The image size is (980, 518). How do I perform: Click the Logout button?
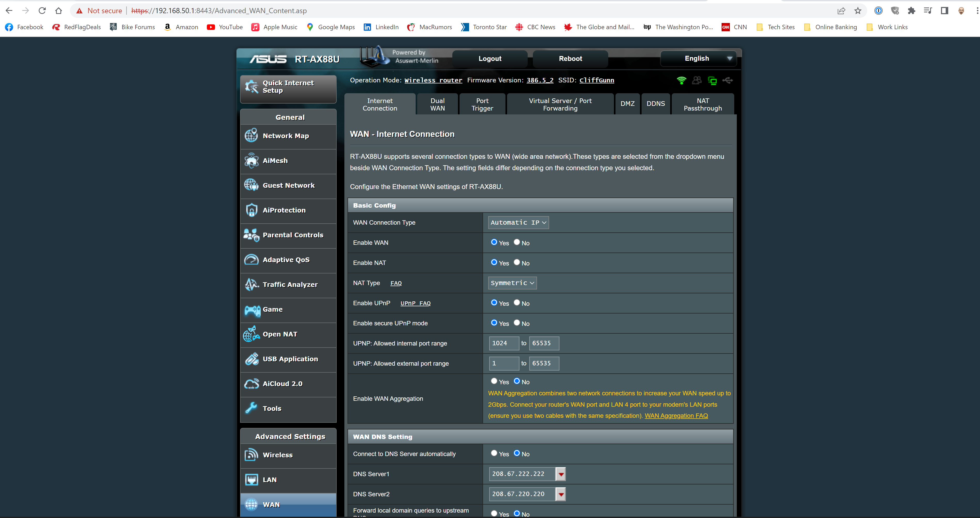(490, 59)
